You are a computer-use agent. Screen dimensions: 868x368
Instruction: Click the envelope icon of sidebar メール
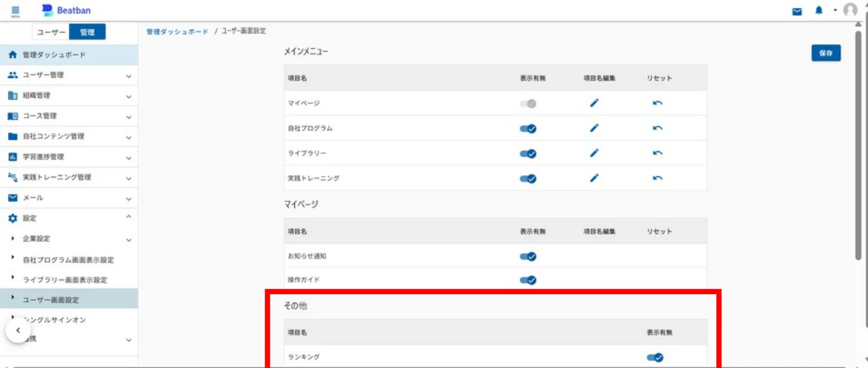(x=13, y=198)
